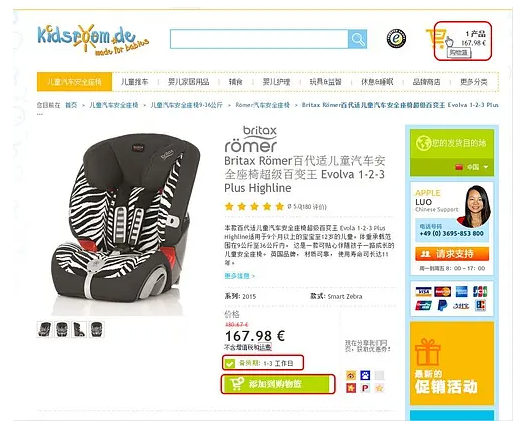The image size is (522, 425).
Task: Click the Trusted Shops e-badge
Action: tap(396, 39)
